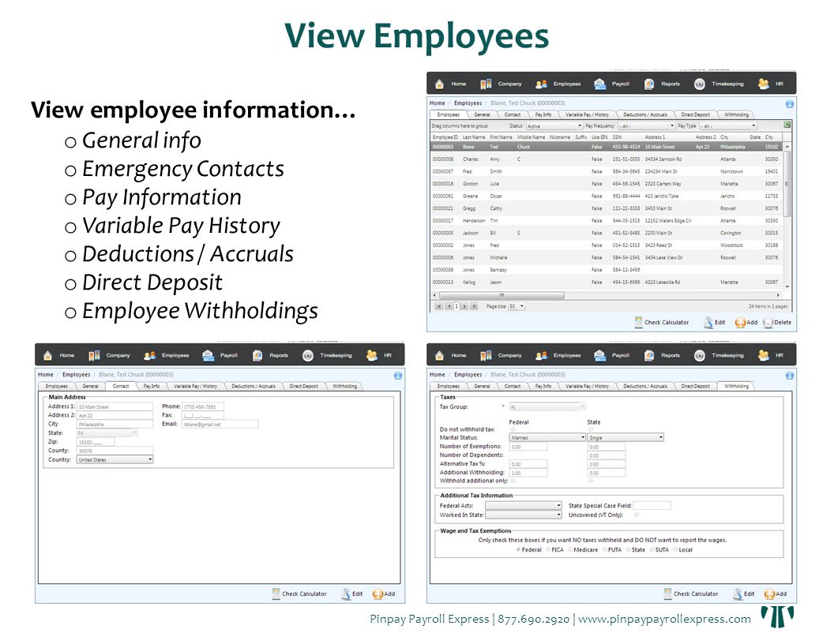This screenshot has height=644, width=834.
Task: Open Timekeeping icon in Contact tab window
Action: coord(308,355)
